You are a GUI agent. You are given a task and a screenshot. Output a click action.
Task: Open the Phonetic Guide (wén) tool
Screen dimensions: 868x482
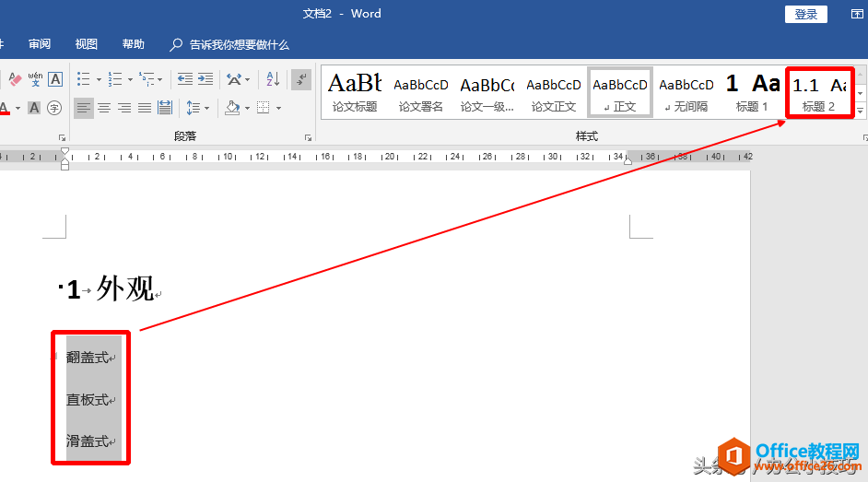(x=35, y=79)
